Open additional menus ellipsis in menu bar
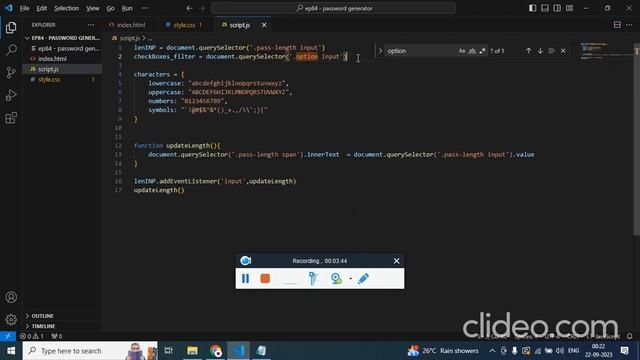Image resolution: width=640 pixels, height=360 pixels. pos(145,8)
